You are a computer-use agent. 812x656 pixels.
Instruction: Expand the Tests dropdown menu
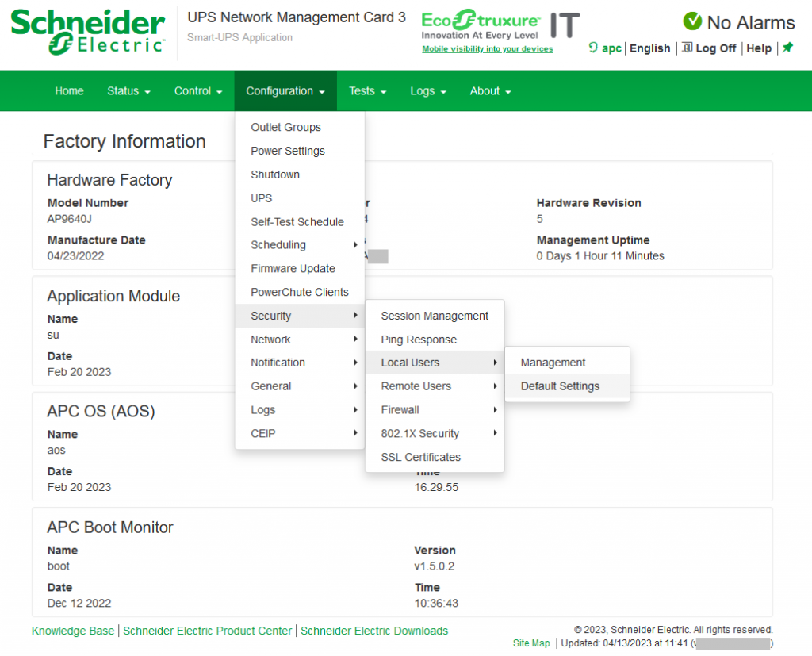pos(368,91)
